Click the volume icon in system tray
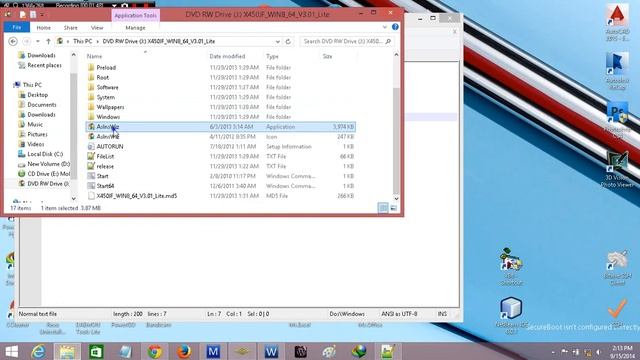This screenshot has width=640, height=360. (598, 351)
